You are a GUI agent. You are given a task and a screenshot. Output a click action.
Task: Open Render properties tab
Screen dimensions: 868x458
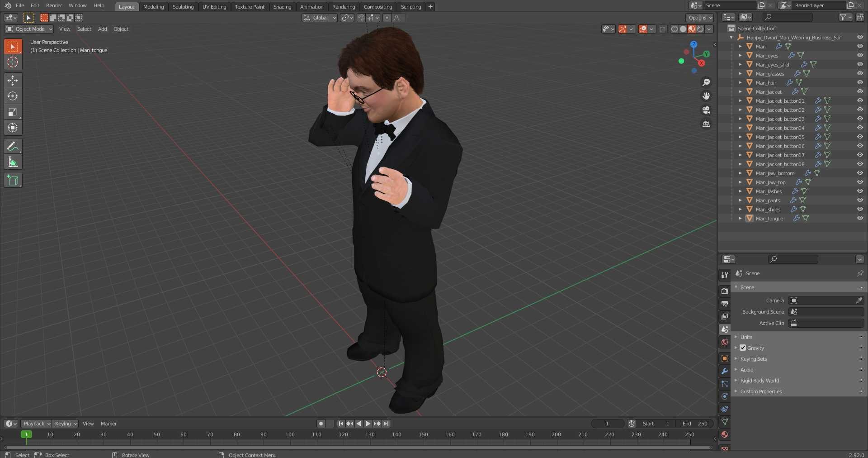[725, 291]
